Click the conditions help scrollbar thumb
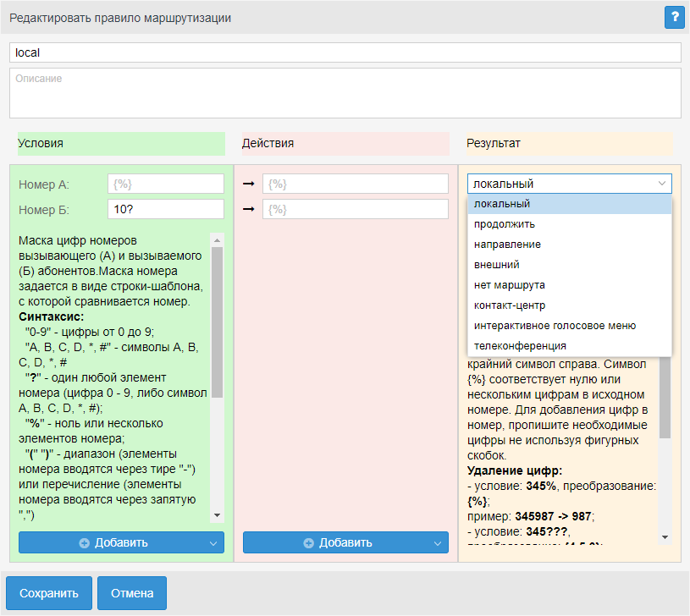This screenshot has width=690, height=616. (217, 322)
